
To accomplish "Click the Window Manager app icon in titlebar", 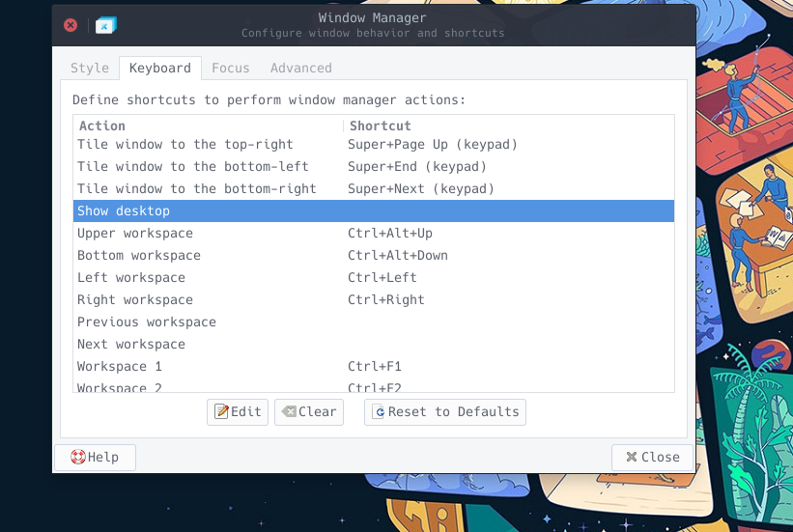I will [105, 25].
